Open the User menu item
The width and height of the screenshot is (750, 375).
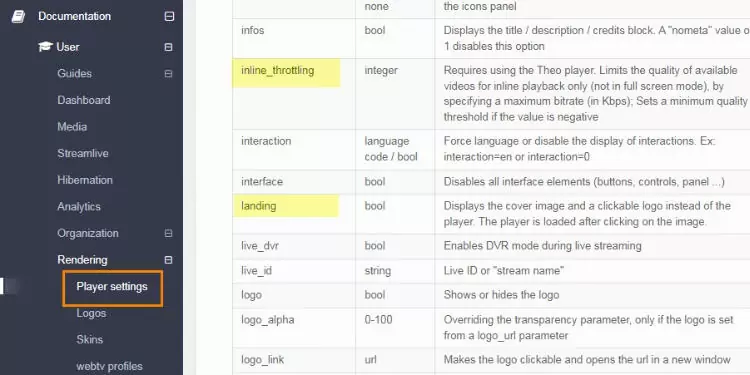pyautogui.click(x=68, y=47)
